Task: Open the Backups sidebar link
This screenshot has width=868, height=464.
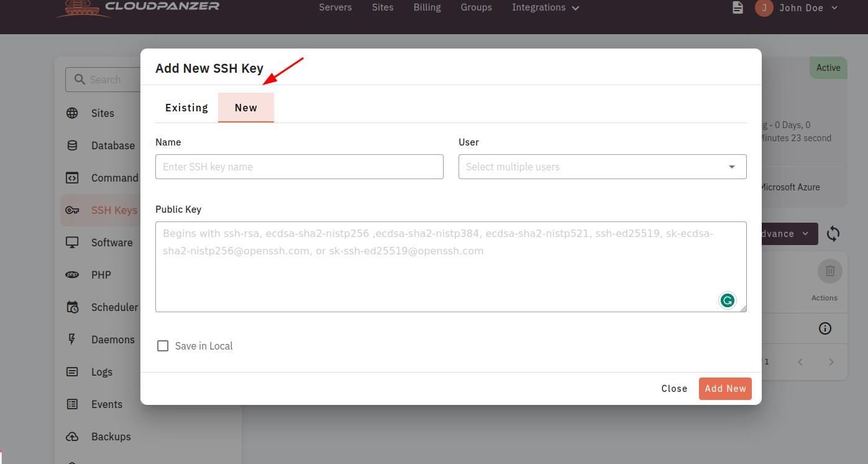Action: click(111, 437)
